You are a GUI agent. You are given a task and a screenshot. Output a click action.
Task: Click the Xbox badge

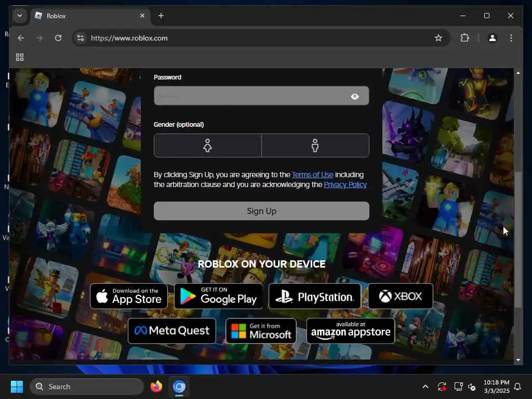click(x=401, y=296)
